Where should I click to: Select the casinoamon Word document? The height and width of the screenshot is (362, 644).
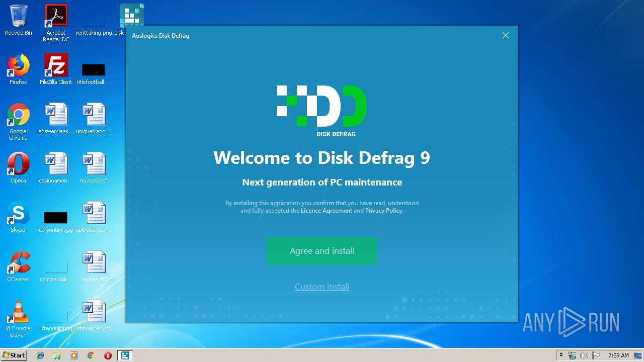tap(56, 168)
